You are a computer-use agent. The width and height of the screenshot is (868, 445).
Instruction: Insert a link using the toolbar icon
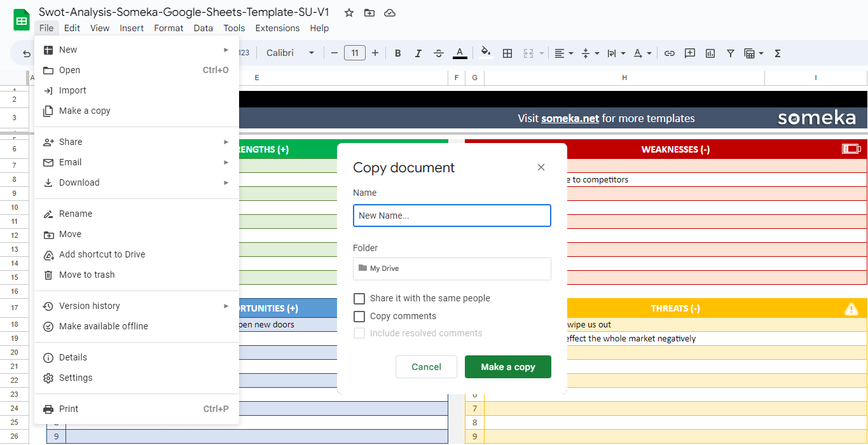(x=669, y=53)
